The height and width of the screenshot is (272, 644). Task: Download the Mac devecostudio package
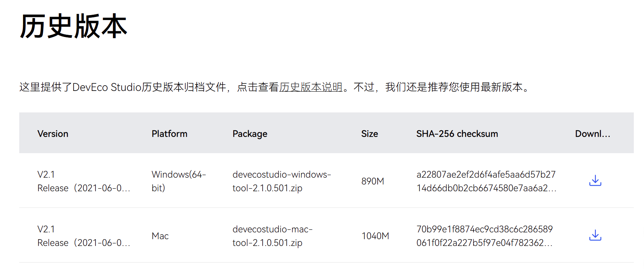595,235
